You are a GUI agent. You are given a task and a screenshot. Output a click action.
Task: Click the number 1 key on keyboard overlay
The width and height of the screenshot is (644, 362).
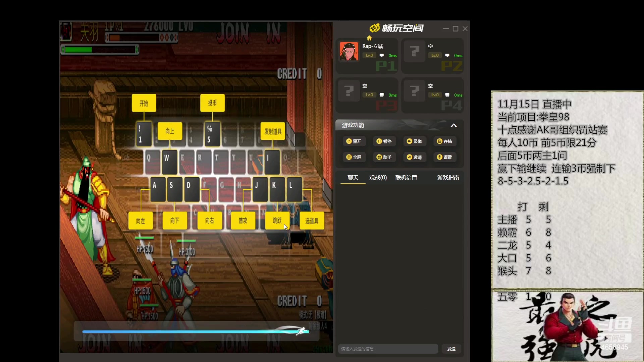(144, 134)
